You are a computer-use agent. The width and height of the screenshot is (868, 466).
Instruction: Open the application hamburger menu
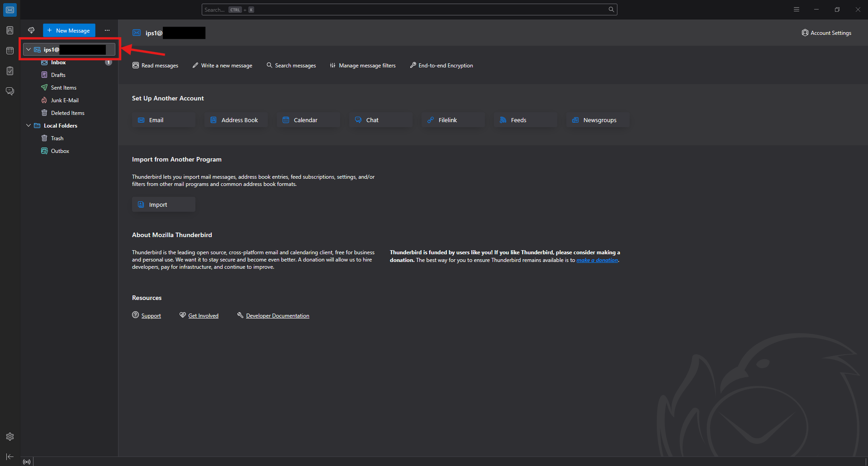797,10
